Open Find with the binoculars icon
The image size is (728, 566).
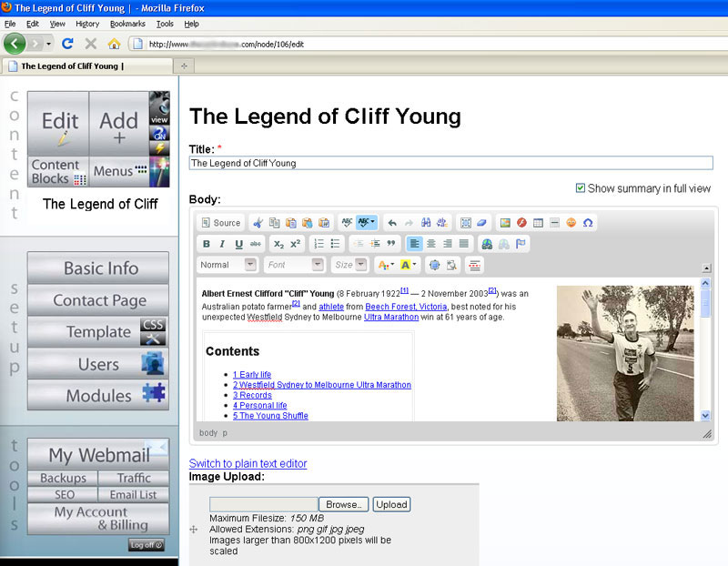click(426, 223)
